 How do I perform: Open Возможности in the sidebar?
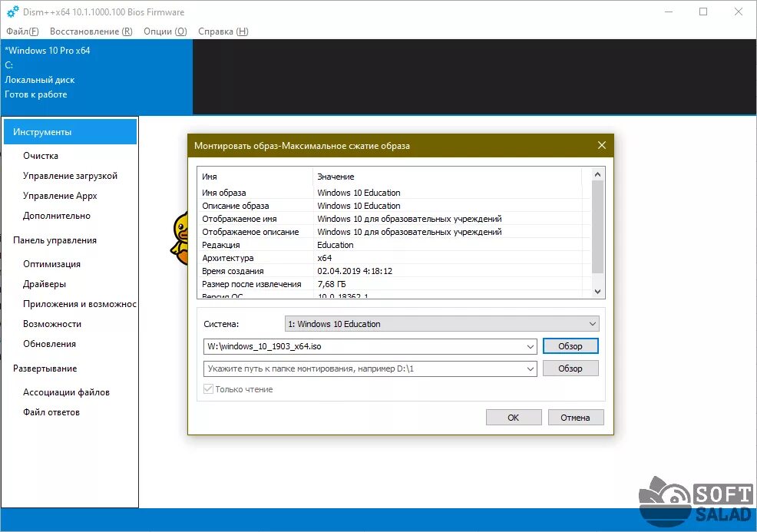tap(52, 324)
